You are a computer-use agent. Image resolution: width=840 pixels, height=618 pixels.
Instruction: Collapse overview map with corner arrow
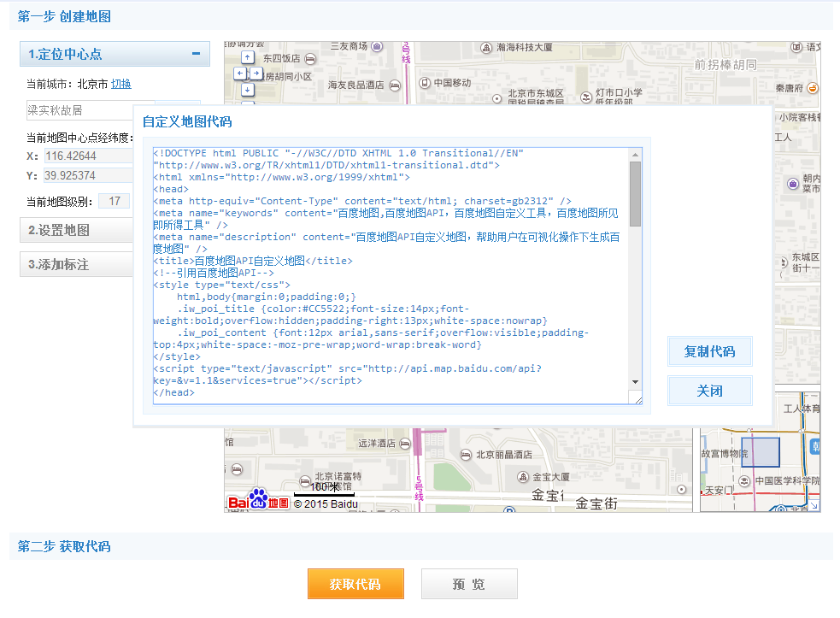[x=814, y=505]
